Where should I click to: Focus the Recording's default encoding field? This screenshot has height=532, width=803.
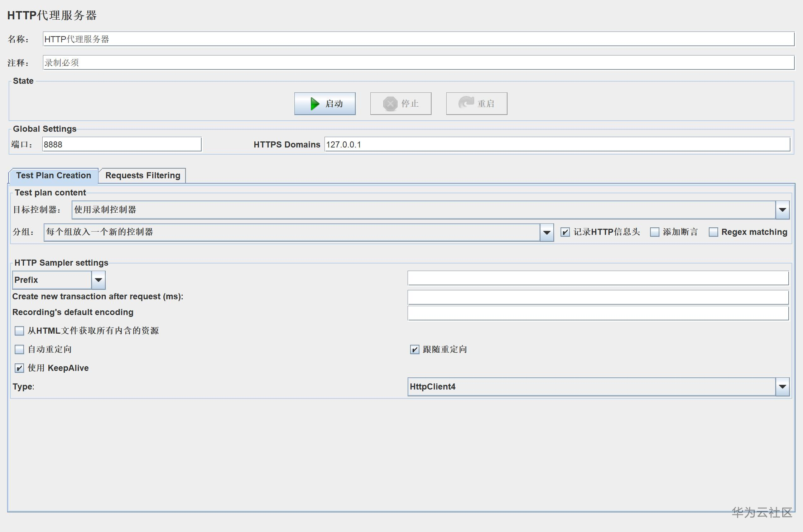598,313
